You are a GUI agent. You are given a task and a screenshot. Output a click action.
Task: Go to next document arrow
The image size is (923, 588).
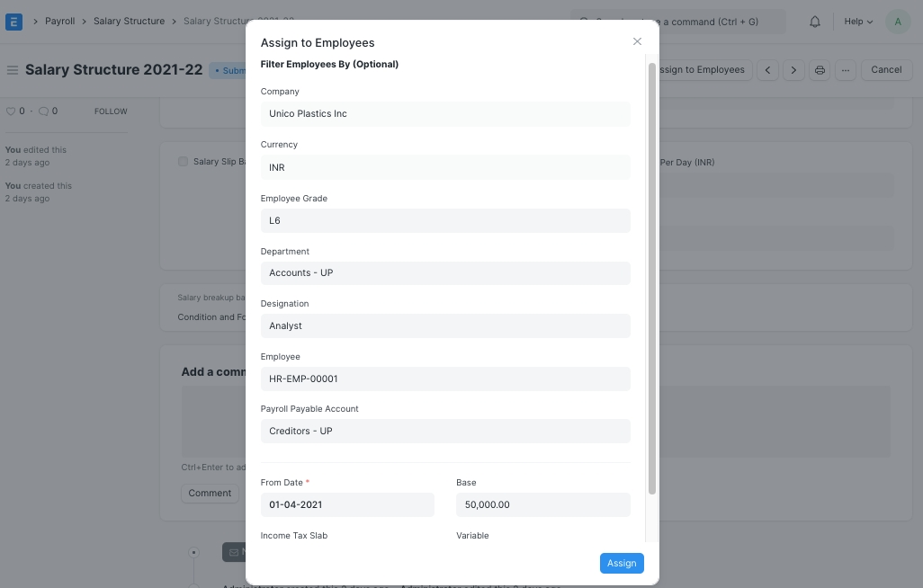point(793,70)
